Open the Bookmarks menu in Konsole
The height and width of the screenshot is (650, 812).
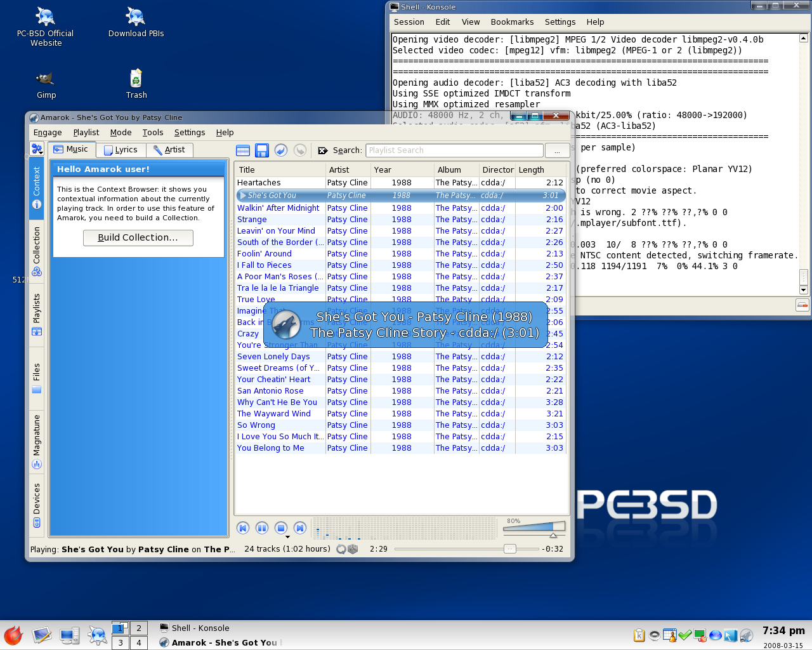512,22
